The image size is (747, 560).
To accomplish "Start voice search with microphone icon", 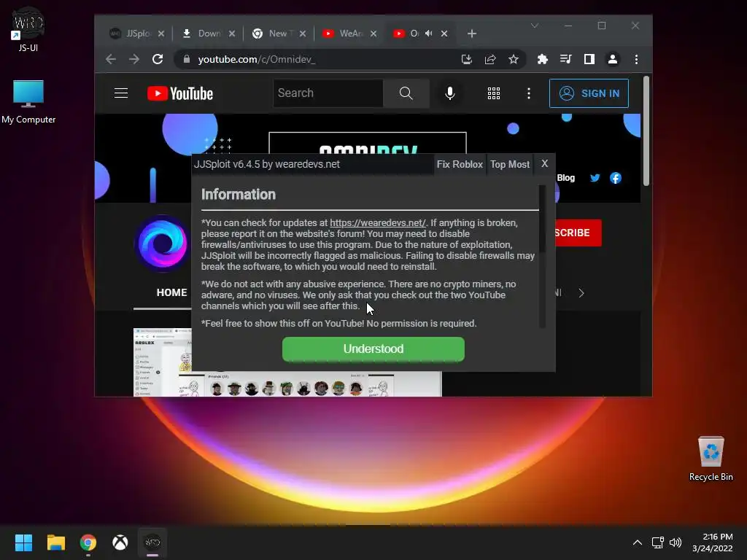I will [449, 93].
